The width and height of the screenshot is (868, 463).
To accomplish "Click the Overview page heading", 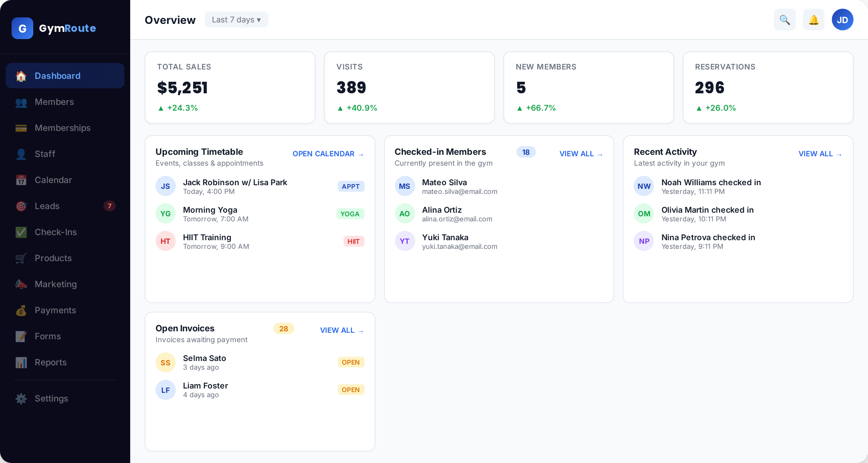I will pos(170,20).
